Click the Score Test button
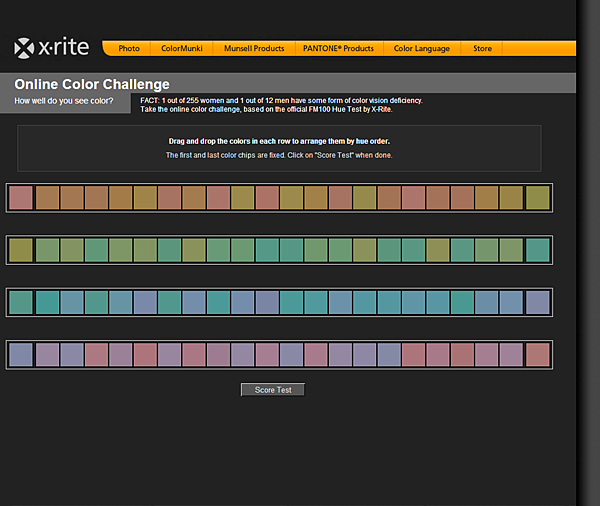 pyautogui.click(x=273, y=390)
